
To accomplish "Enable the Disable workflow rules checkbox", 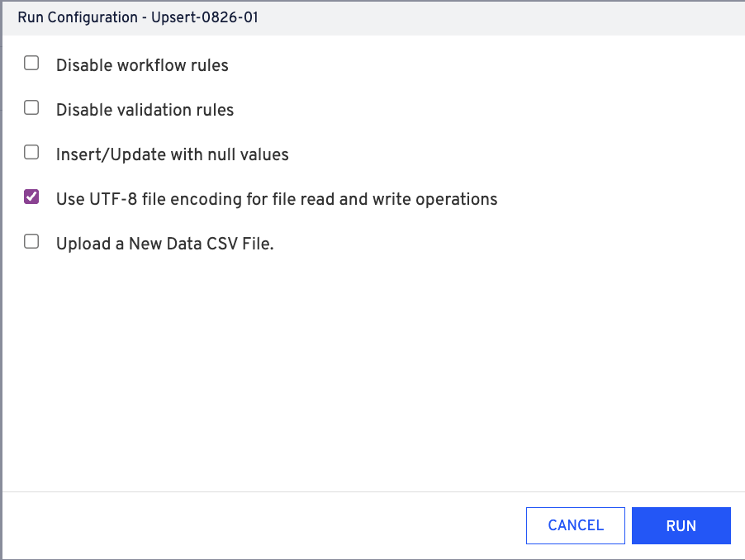I will 31,63.
